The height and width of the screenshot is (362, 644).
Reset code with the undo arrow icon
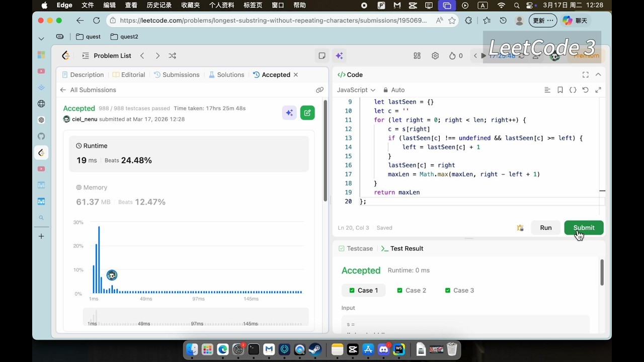pos(585,90)
